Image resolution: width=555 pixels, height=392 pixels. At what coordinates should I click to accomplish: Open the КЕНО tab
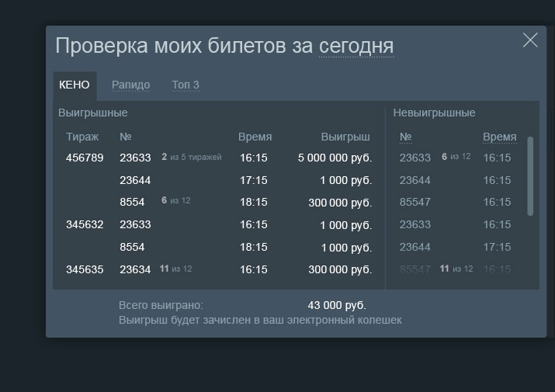(75, 85)
